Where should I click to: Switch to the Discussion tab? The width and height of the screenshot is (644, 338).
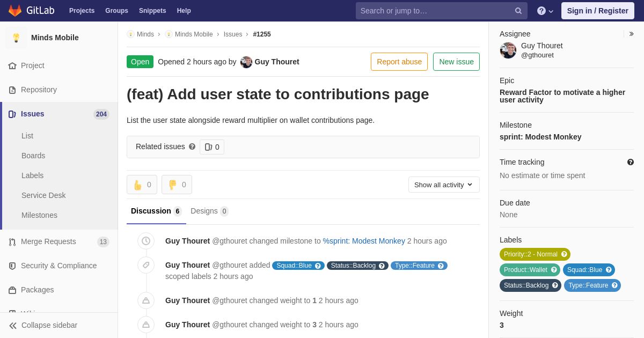point(156,211)
